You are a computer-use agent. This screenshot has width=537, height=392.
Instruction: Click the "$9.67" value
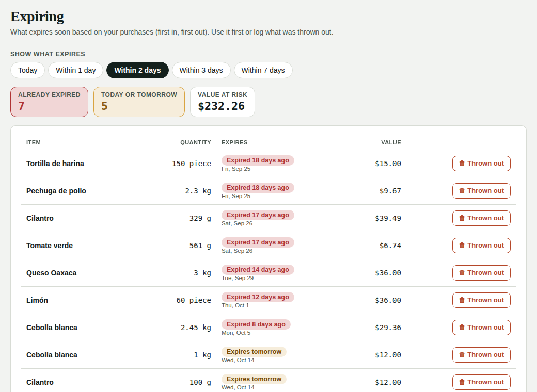pyautogui.click(x=390, y=191)
